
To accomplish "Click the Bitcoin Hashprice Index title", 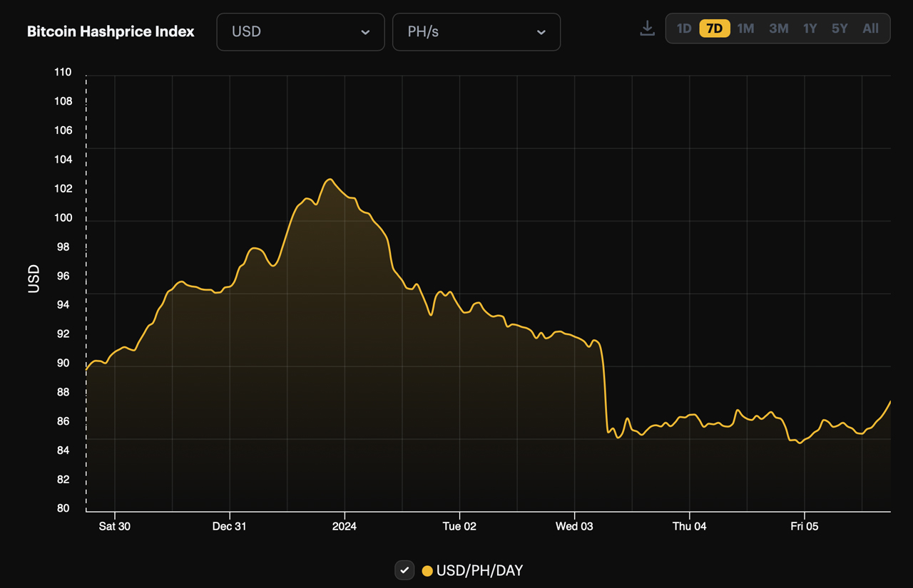I will 111,31.
